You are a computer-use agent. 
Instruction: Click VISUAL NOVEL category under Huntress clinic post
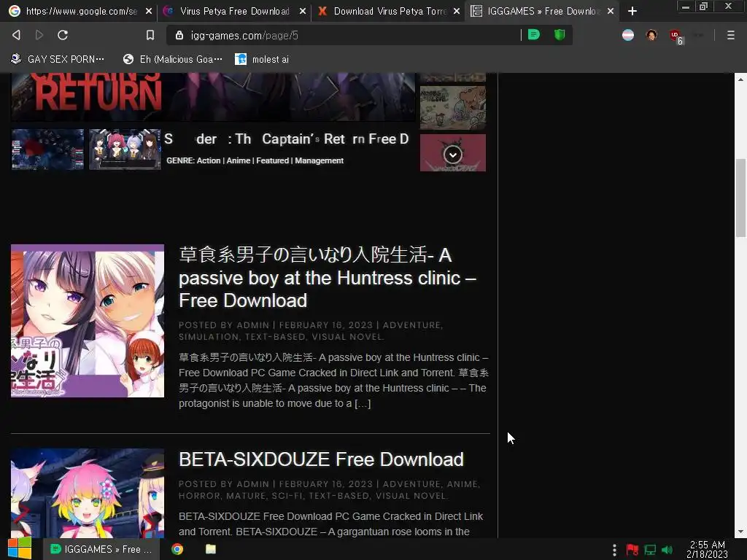347,337
